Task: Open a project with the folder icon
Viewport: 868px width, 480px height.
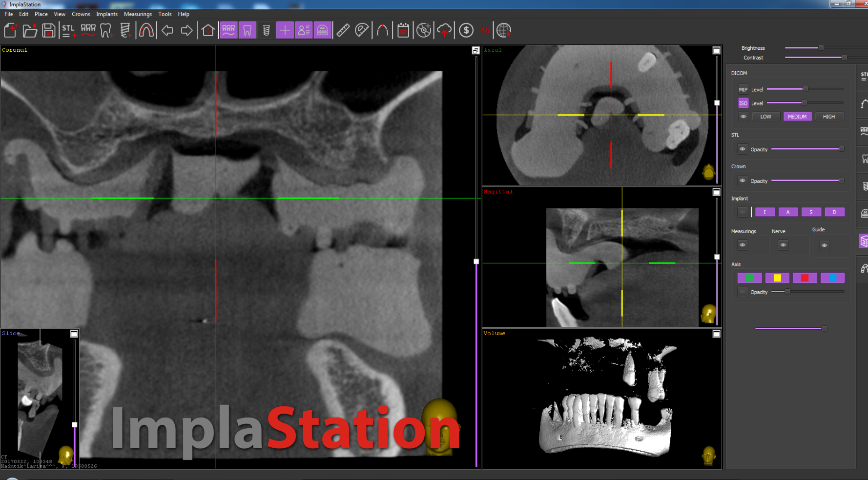Action: coord(30,30)
